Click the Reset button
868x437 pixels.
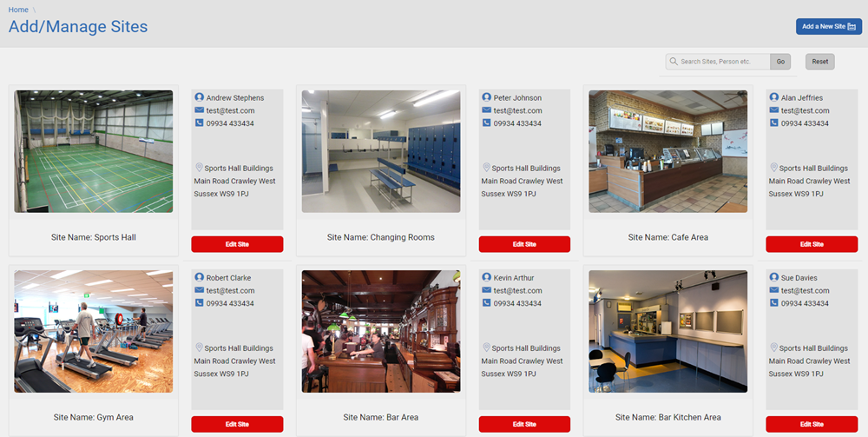[820, 62]
